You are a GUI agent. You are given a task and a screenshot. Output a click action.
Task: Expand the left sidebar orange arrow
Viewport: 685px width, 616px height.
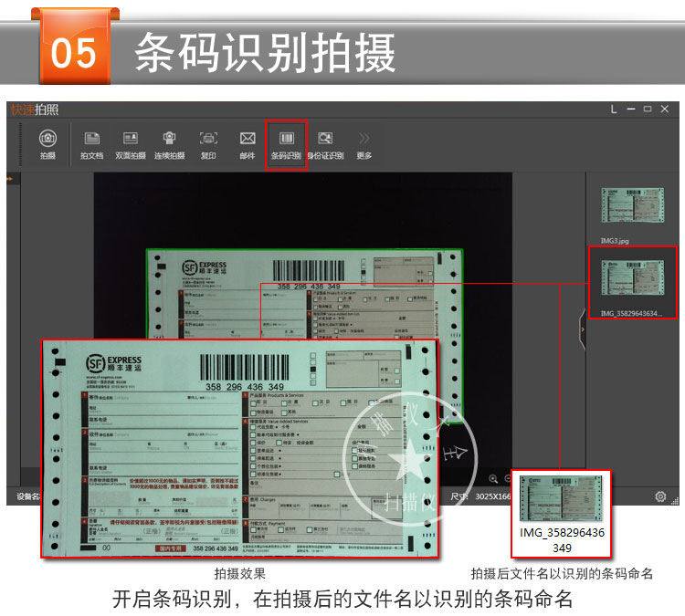pos(10,179)
